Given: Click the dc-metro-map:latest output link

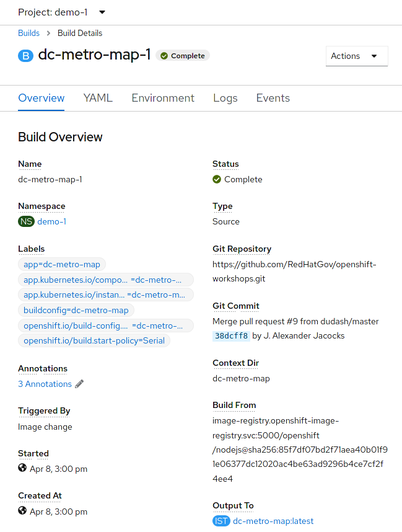Looking at the screenshot, I should pyautogui.click(x=273, y=521).
